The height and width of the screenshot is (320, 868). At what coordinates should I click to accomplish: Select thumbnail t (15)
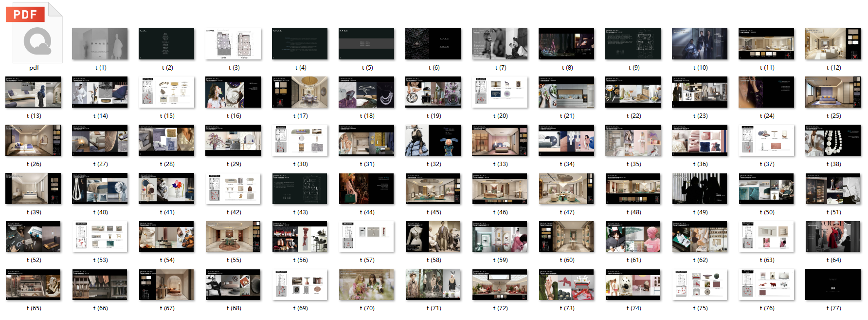coord(166,92)
